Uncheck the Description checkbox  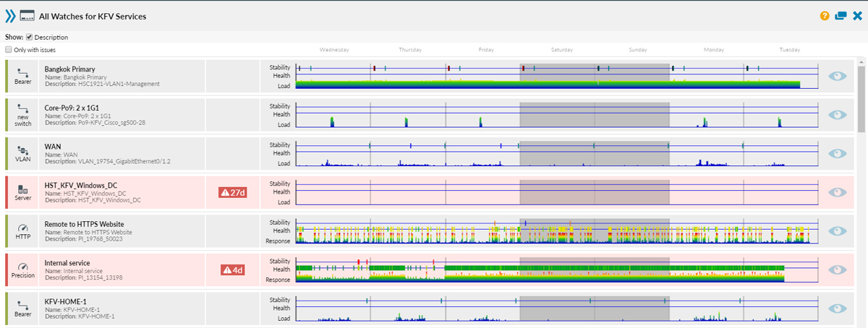(29, 37)
